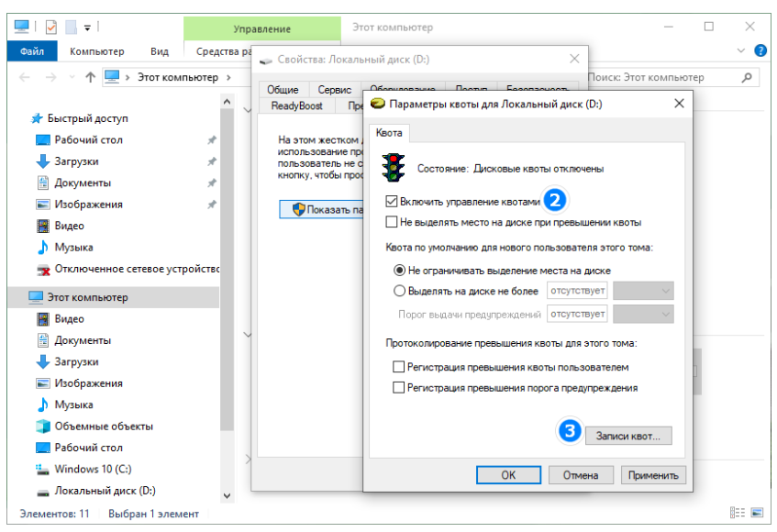Open Видео under Быстрый доступ
This screenshot has width=777, height=532.
[x=69, y=226]
